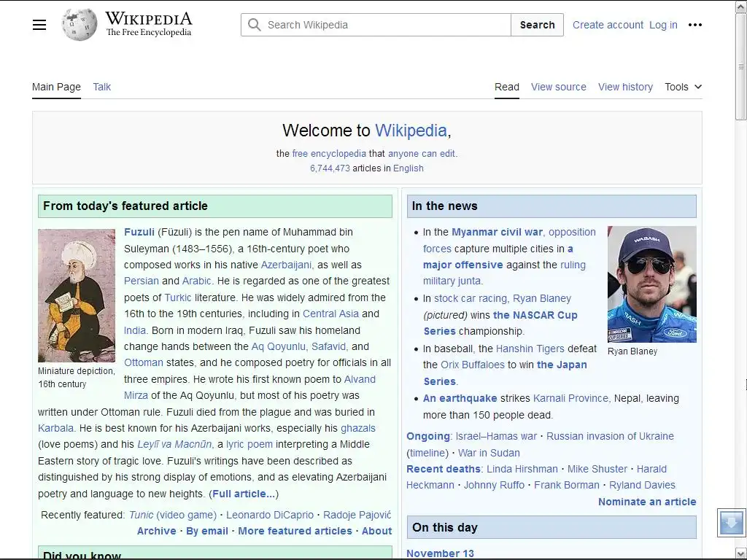Click the Full article... link
The height and width of the screenshot is (560, 747).
tap(244, 494)
